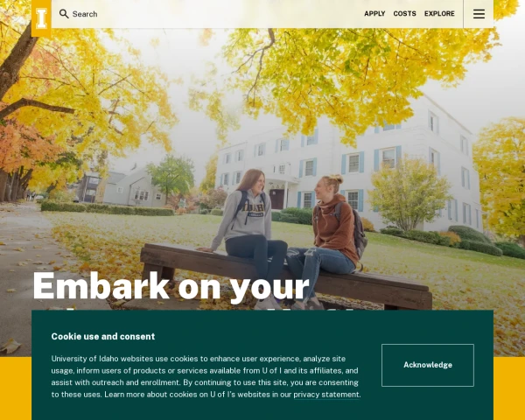Click the Acknowledge cookie button
The width and height of the screenshot is (525, 420).
pyautogui.click(x=428, y=365)
